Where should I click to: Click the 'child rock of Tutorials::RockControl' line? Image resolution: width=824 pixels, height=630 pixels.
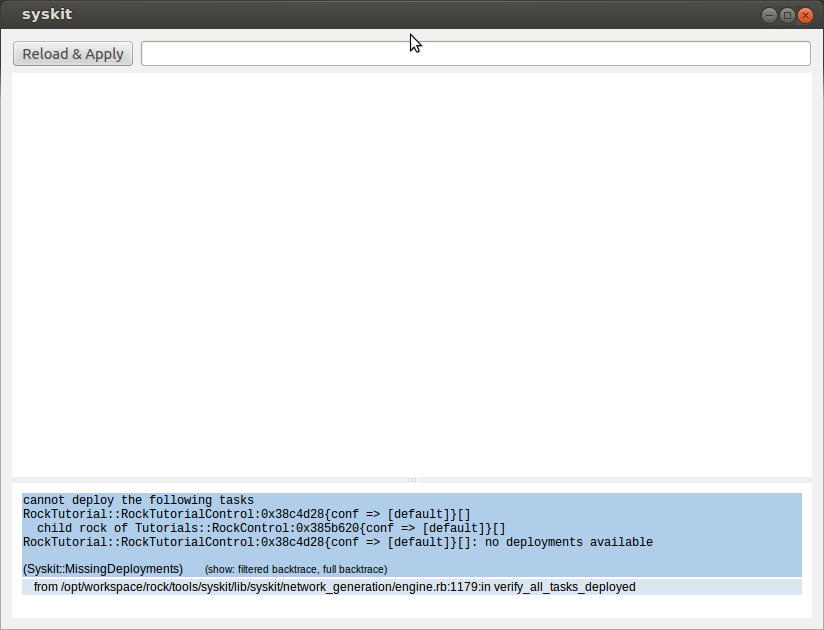coord(270,528)
